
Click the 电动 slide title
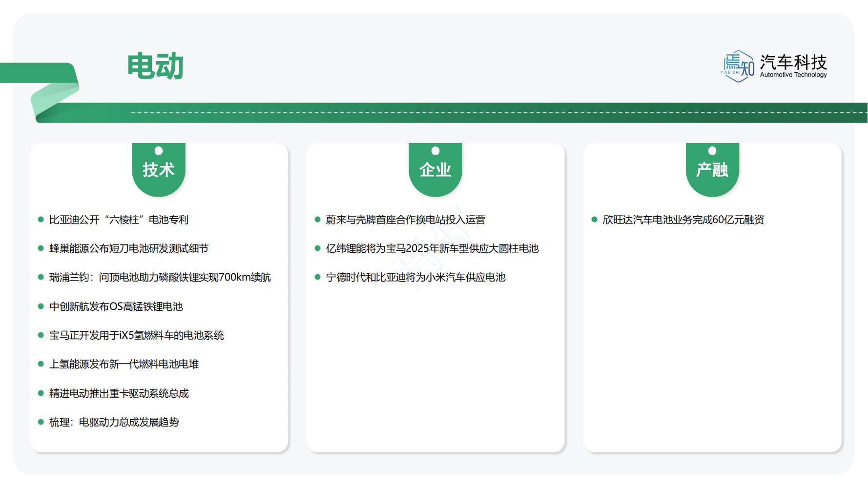tap(155, 66)
